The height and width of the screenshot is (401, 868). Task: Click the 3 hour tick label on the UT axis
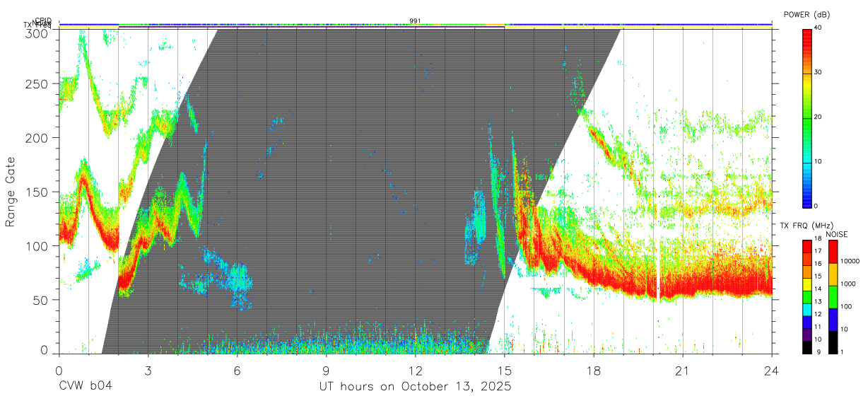148,370
